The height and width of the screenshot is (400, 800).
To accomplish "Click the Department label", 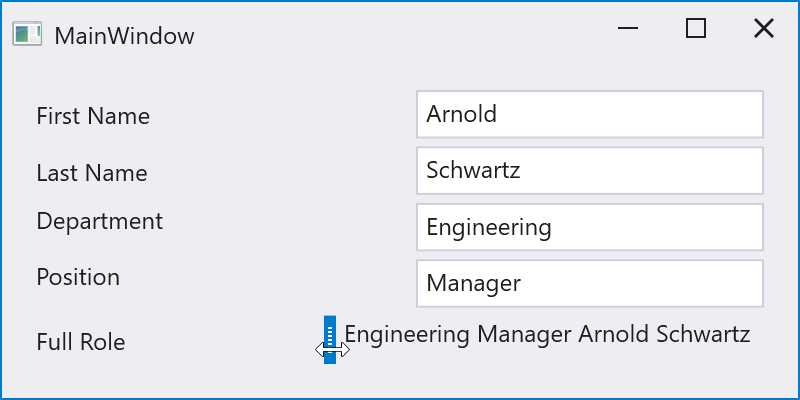I will [x=99, y=220].
